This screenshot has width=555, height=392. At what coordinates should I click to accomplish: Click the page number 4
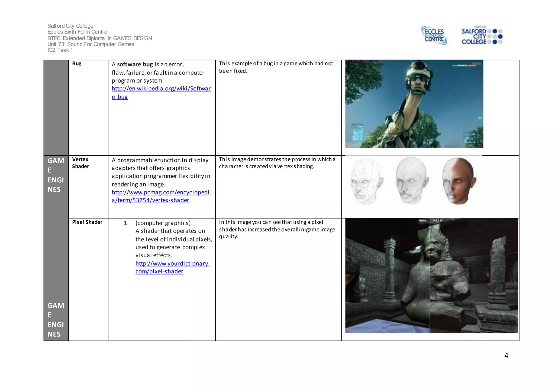click(506, 356)
